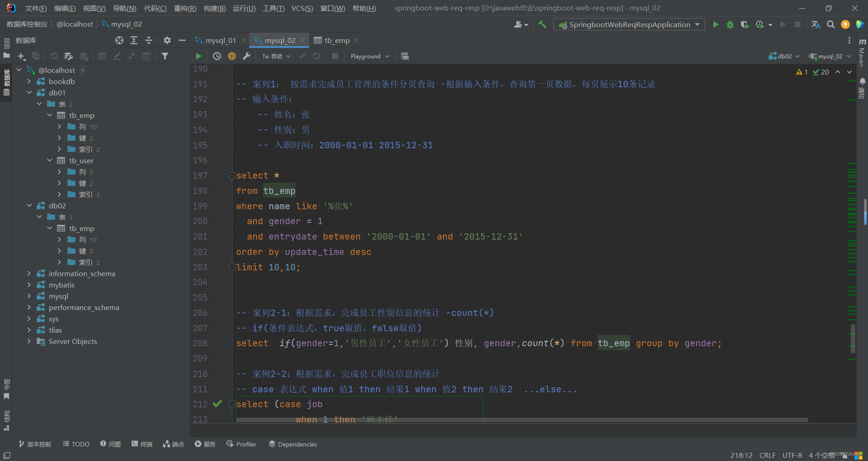Click line ending CRLF in status bar
Image resolution: width=868 pixels, height=461 pixels.
click(767, 455)
